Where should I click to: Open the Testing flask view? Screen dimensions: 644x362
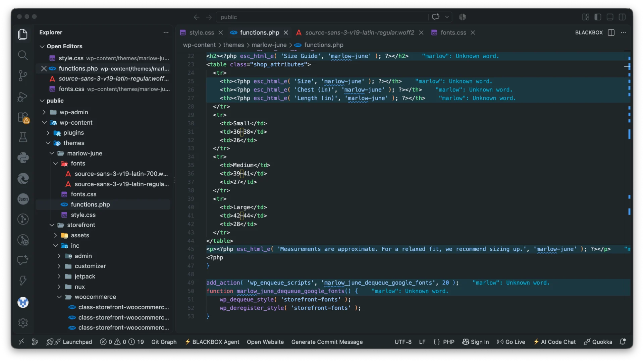(x=23, y=137)
